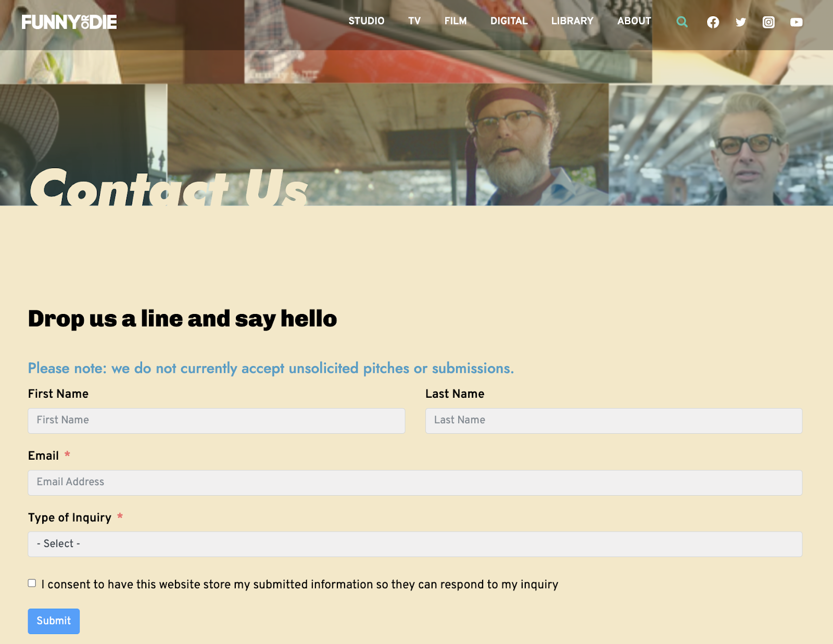Click into the Email Address field
The width and height of the screenshot is (833, 644).
pyautogui.click(x=415, y=483)
